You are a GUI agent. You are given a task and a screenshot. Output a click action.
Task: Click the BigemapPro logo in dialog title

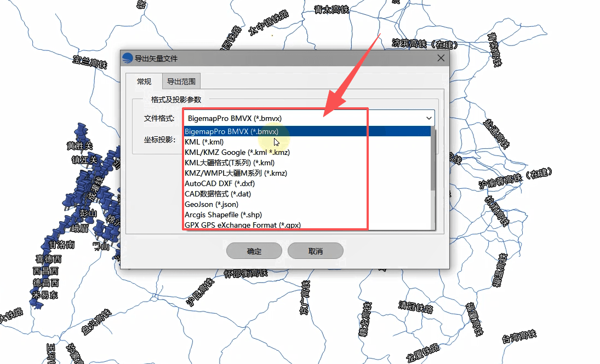[128, 58]
